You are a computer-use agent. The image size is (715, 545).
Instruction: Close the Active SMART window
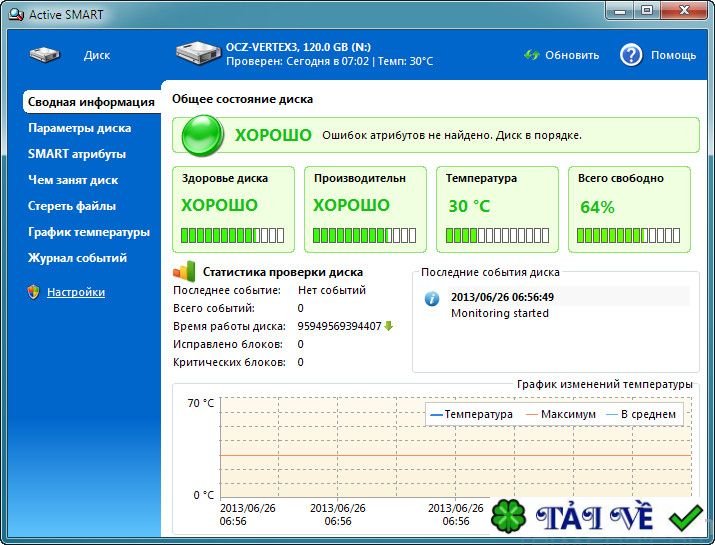tap(684, 10)
